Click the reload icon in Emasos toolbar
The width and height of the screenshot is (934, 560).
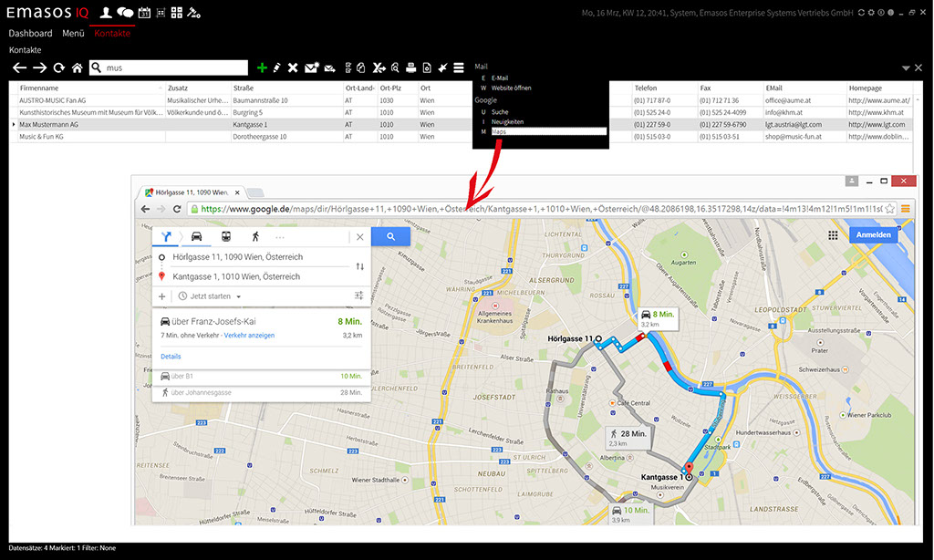coord(59,67)
